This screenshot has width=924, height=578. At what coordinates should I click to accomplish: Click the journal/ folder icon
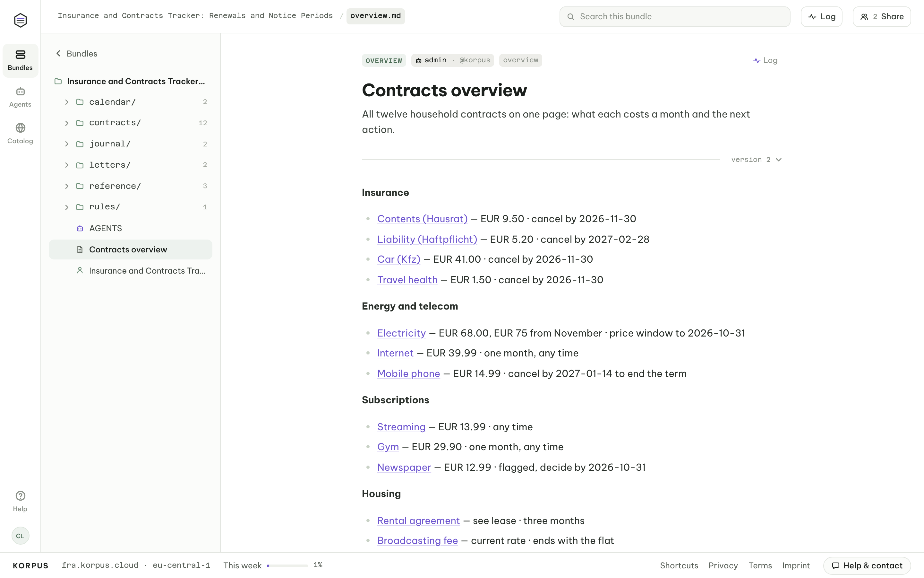point(80,144)
